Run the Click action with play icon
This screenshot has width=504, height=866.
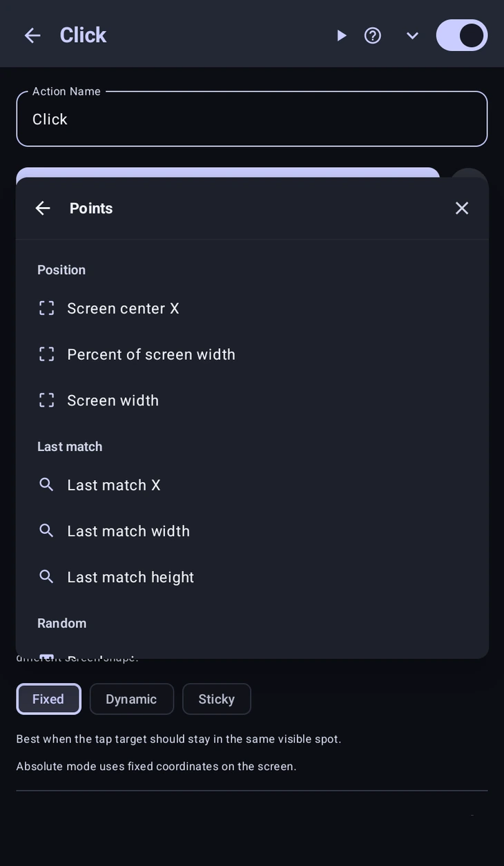click(341, 35)
